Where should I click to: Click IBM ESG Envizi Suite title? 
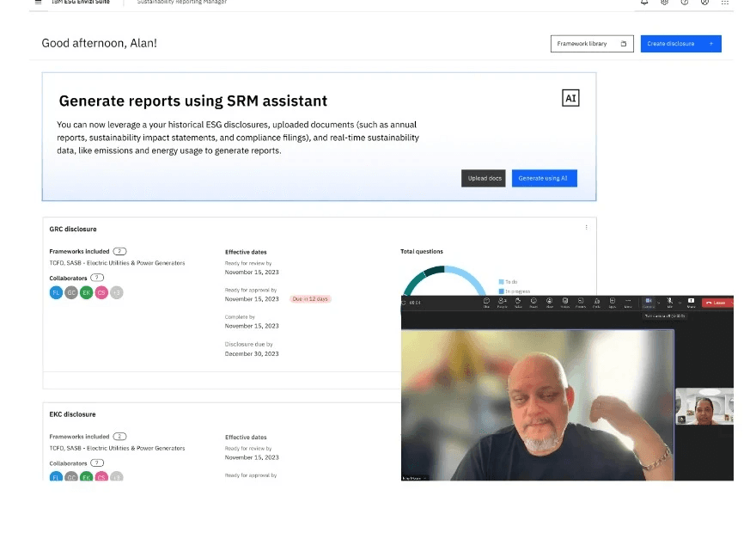(81, 2)
